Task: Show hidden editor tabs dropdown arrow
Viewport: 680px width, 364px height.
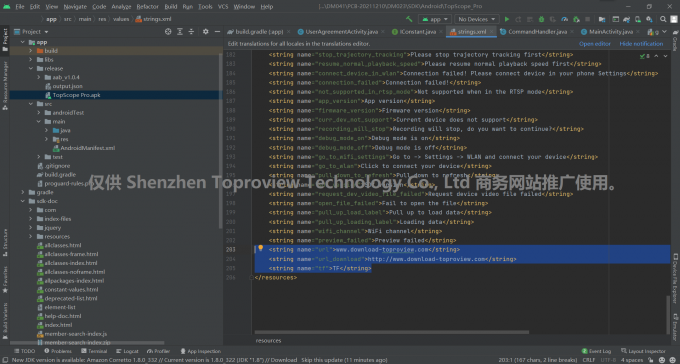Action: (665, 32)
